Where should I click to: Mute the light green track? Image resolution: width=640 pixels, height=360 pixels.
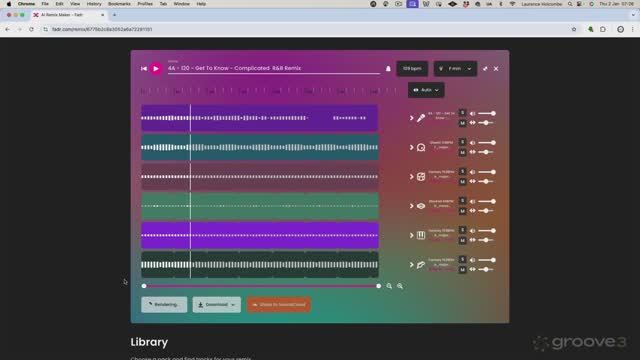click(462, 211)
